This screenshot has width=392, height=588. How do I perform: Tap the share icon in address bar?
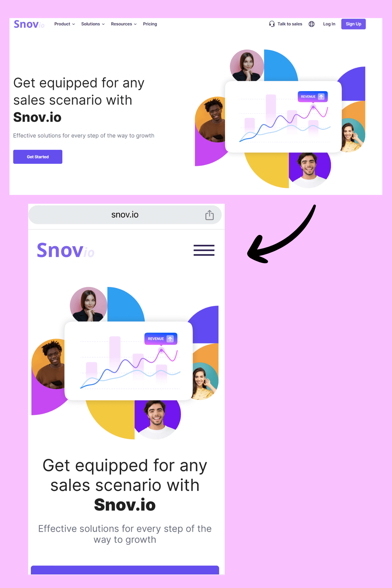209,215
